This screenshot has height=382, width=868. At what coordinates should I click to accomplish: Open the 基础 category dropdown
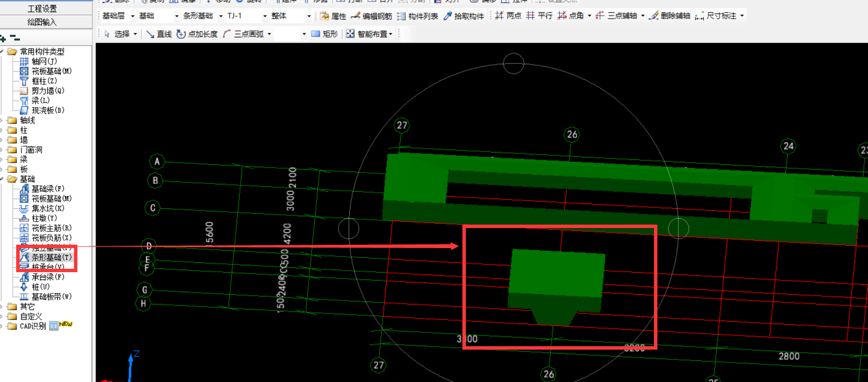(x=177, y=16)
